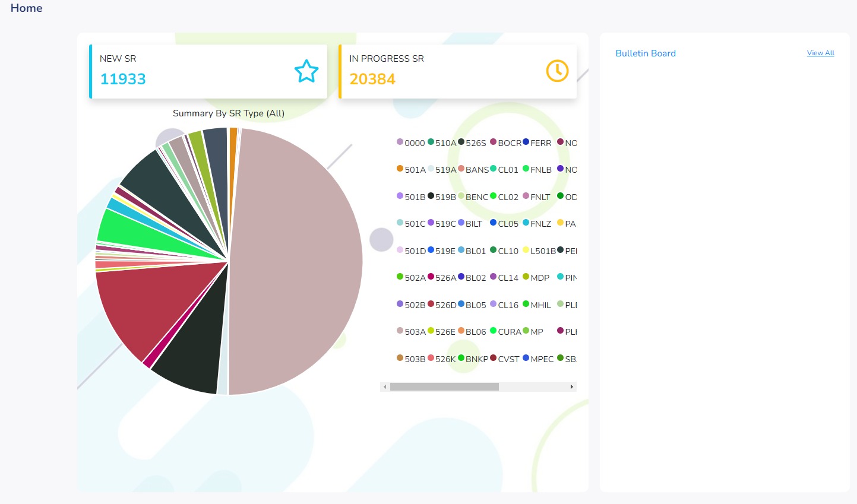This screenshot has width=857, height=504.
Task: Click the MHIL legend label
Action: [541, 305]
